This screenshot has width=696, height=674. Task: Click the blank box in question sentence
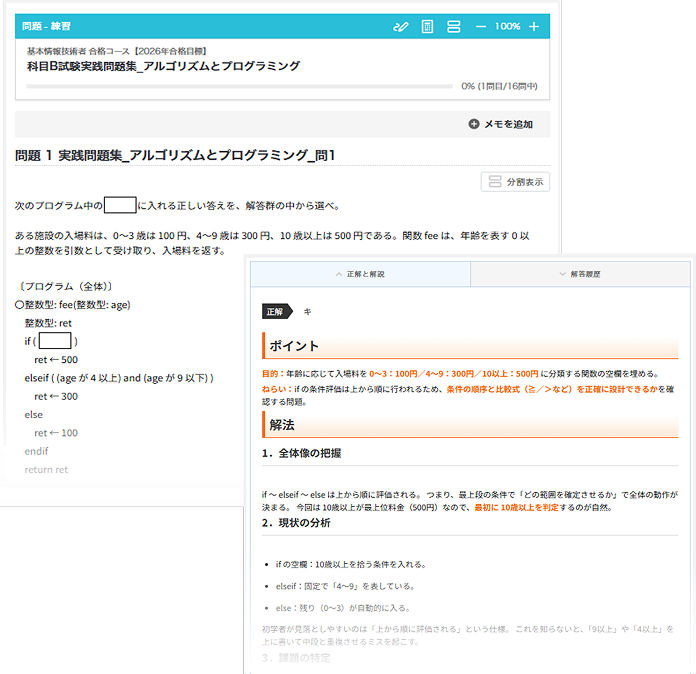(x=120, y=205)
